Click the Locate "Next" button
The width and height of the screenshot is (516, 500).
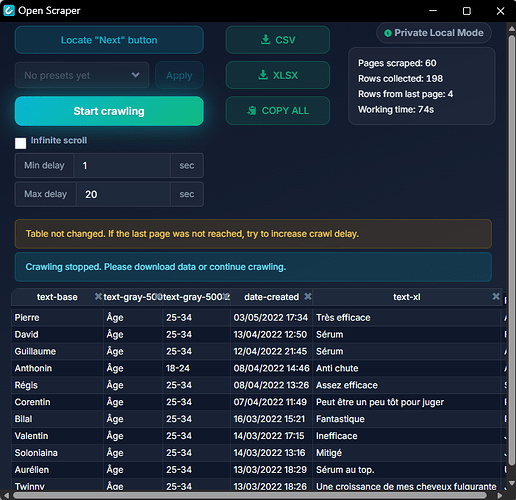(109, 40)
